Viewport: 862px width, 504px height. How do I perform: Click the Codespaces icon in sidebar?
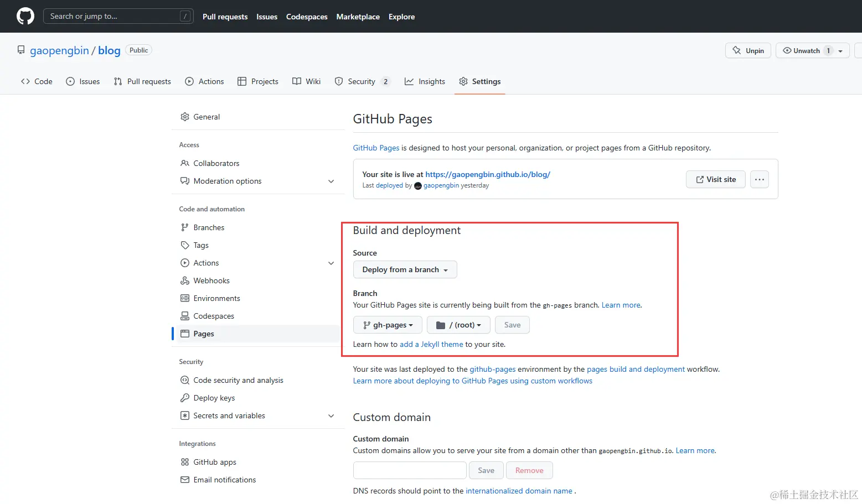click(185, 316)
